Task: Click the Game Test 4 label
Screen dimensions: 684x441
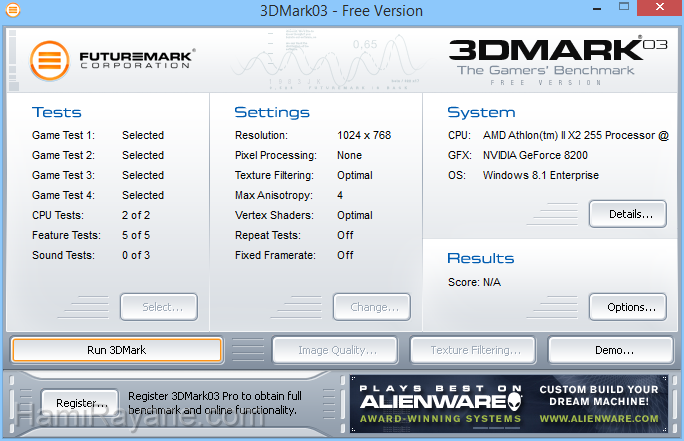Action: (63, 195)
